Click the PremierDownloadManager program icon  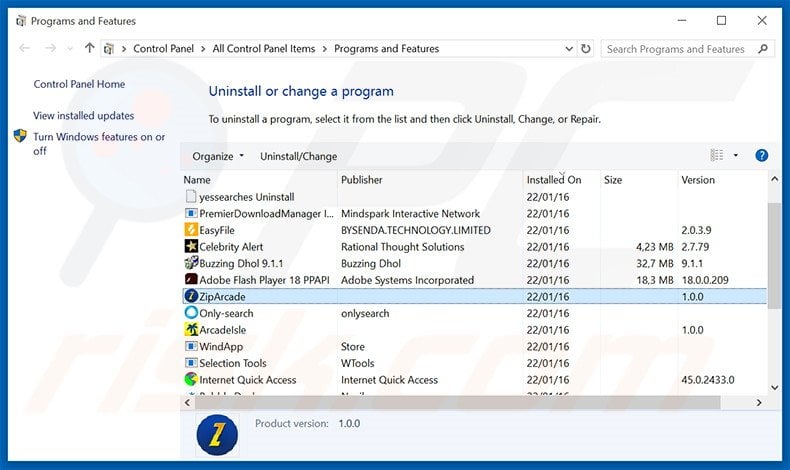pos(191,213)
